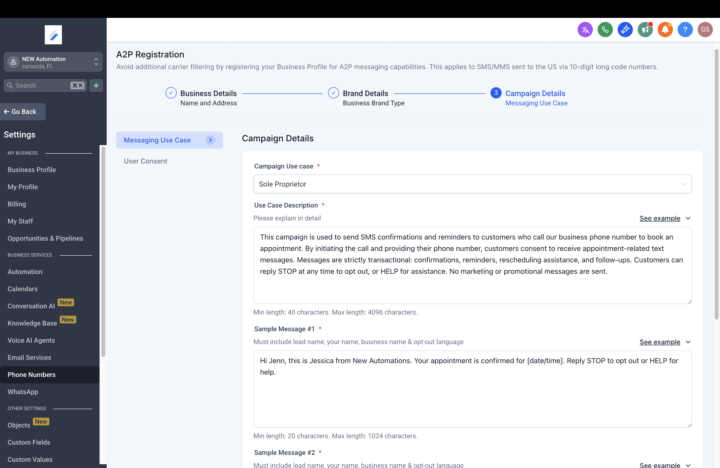Viewport: 720px width, 468px height.
Task: Click the Business Details step label
Action: [208, 93]
